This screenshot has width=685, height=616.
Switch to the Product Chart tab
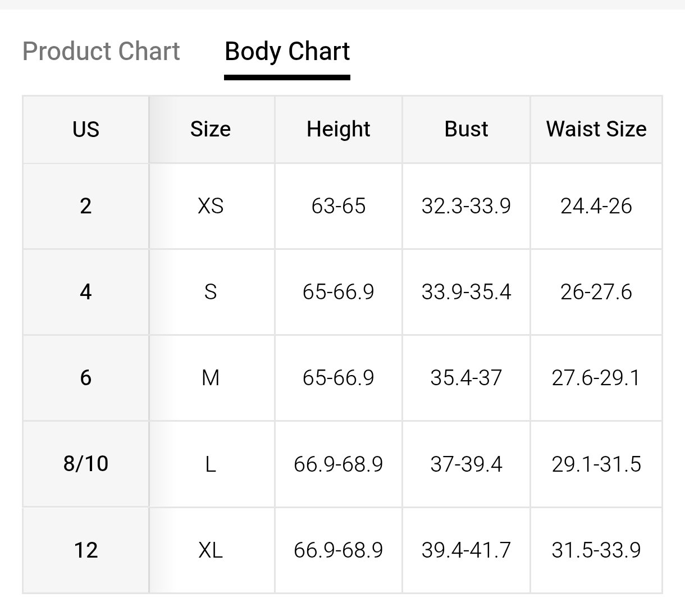pyautogui.click(x=101, y=51)
